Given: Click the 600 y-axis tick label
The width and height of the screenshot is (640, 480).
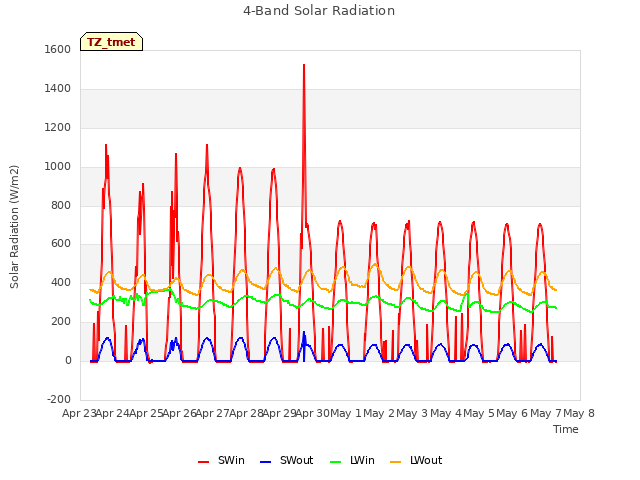Looking at the screenshot, I should coord(61,244).
